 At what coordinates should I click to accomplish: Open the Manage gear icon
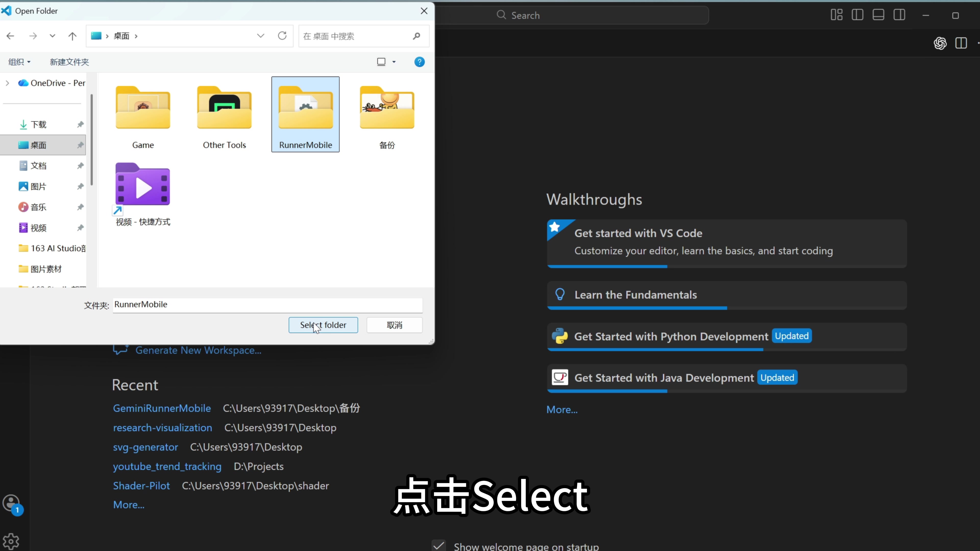click(x=11, y=541)
